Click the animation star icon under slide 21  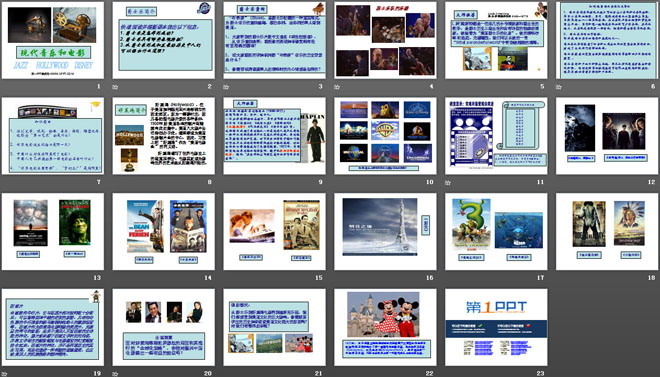(226, 374)
